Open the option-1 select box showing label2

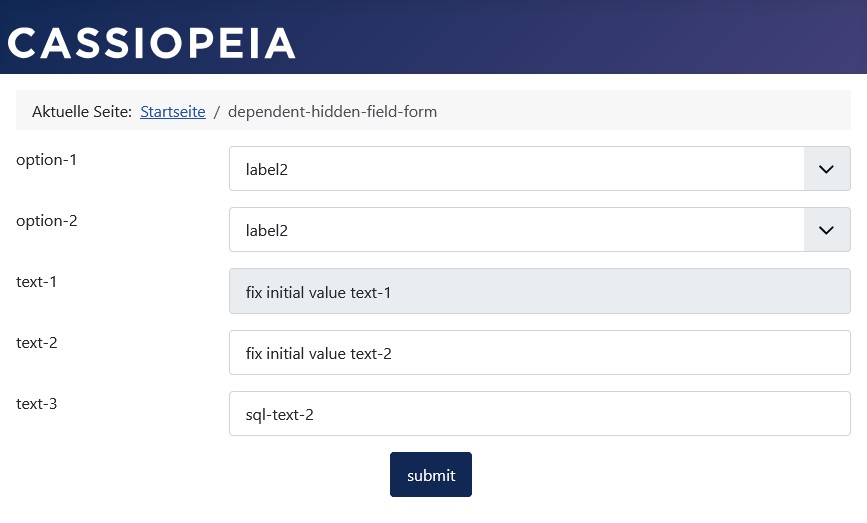click(x=516, y=169)
